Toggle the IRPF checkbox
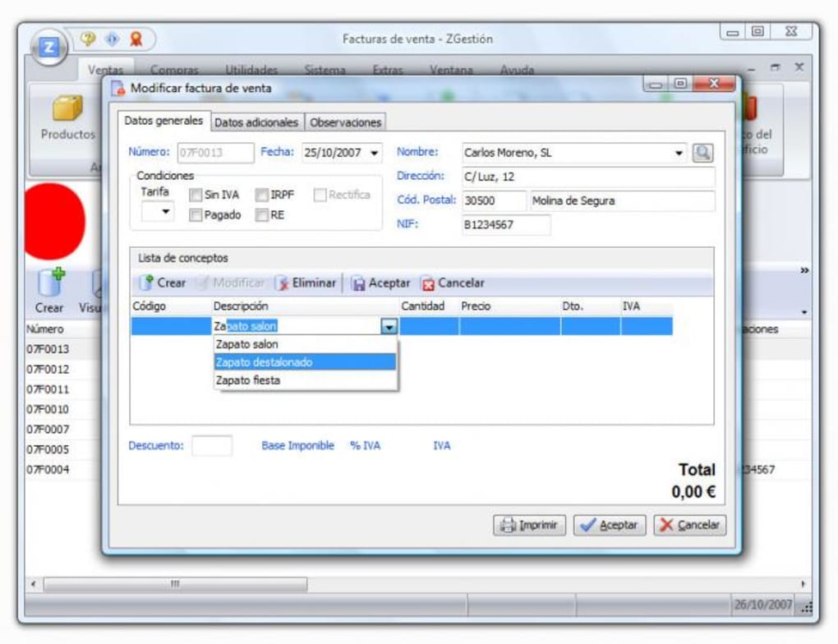 [x=261, y=195]
